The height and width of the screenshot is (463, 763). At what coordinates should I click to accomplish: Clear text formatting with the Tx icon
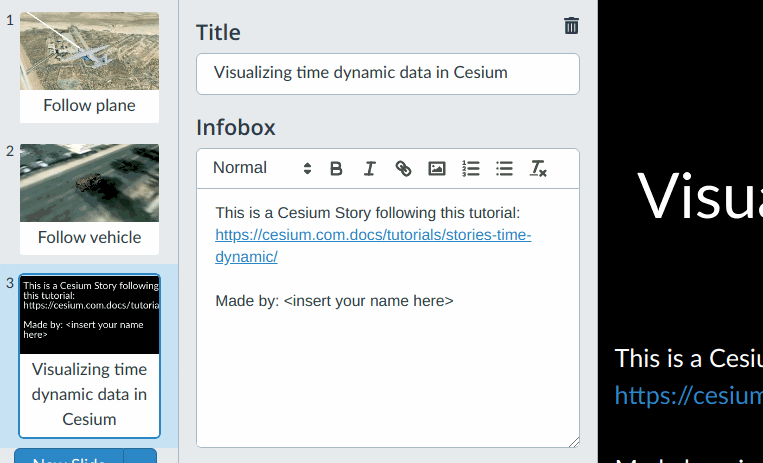[x=538, y=169]
